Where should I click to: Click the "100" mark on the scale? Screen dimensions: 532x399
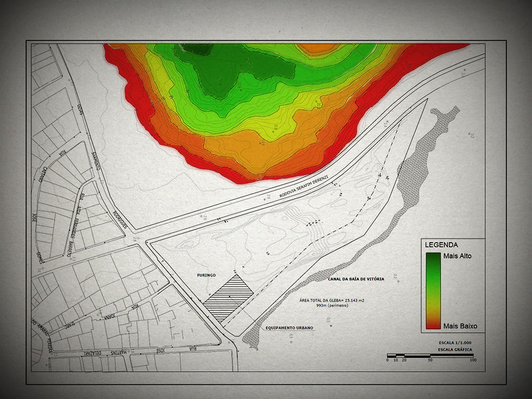[x=473, y=360]
